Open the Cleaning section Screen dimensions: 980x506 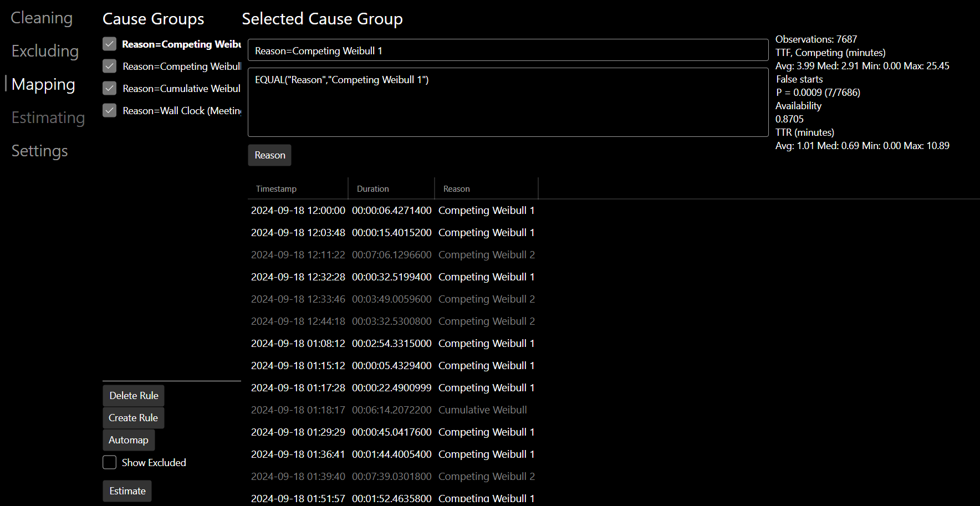click(x=42, y=18)
